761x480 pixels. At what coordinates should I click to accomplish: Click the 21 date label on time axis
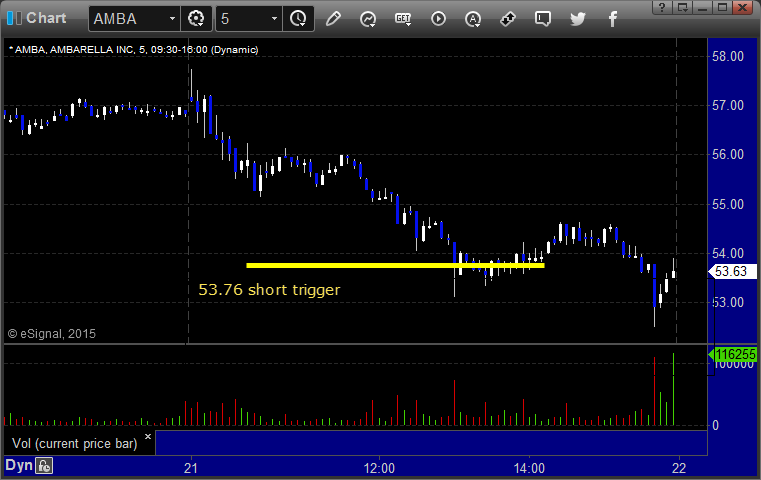coord(191,468)
